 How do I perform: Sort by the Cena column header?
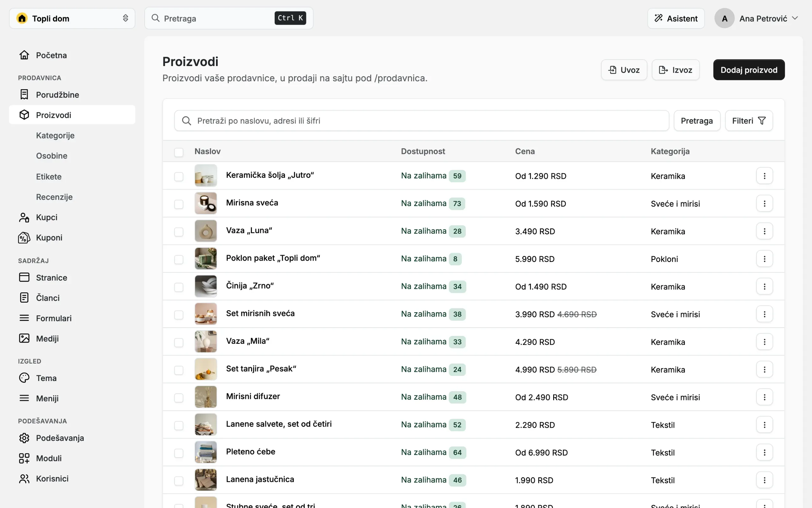(525, 151)
